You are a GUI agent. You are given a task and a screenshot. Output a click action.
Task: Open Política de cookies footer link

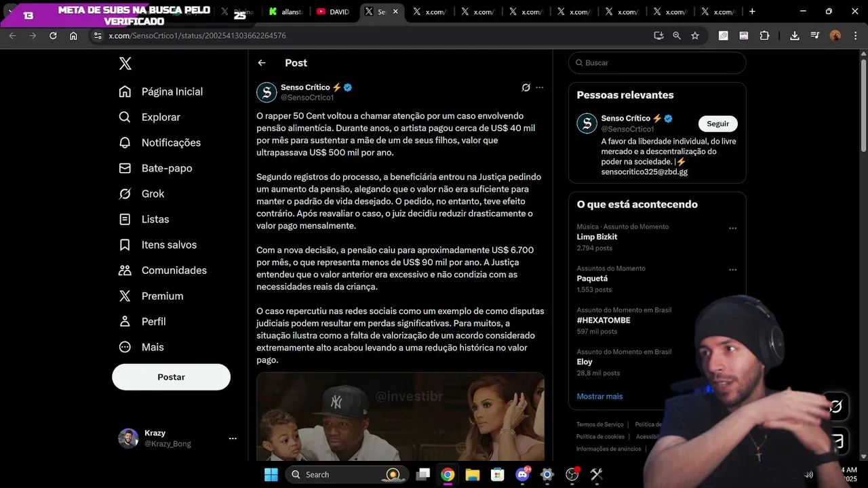(x=600, y=436)
